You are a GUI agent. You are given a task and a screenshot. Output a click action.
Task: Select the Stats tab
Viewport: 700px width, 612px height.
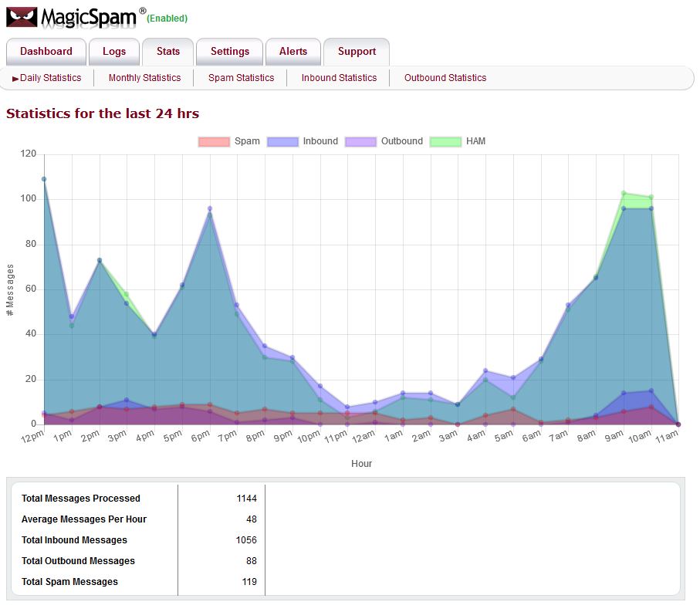168,52
